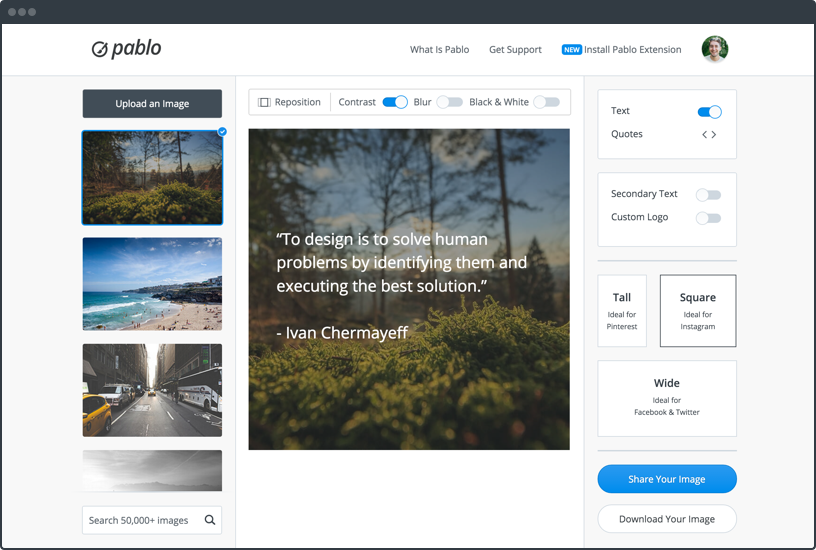The width and height of the screenshot is (816, 550).
Task: Open the user profile avatar
Action: pyautogui.click(x=714, y=49)
